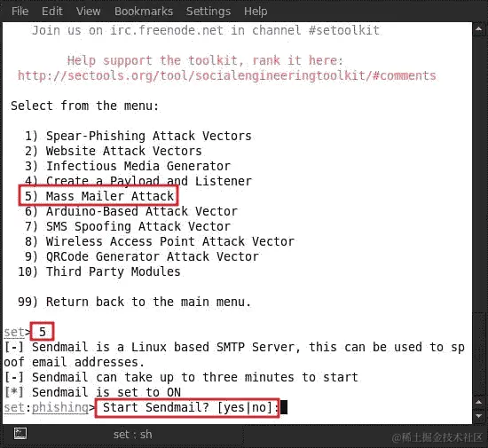This screenshot has height=448, width=488.
Task: Click the 'Return back to the main menu' line
Action: coord(134,302)
